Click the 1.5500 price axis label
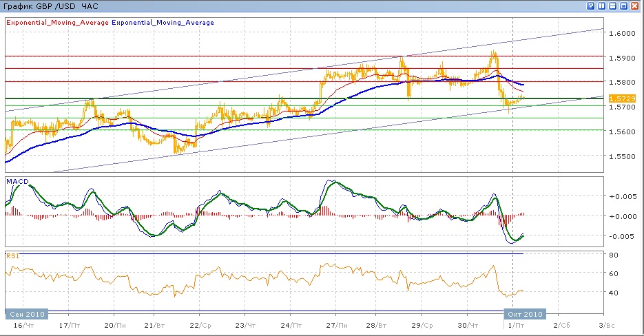 (622, 156)
